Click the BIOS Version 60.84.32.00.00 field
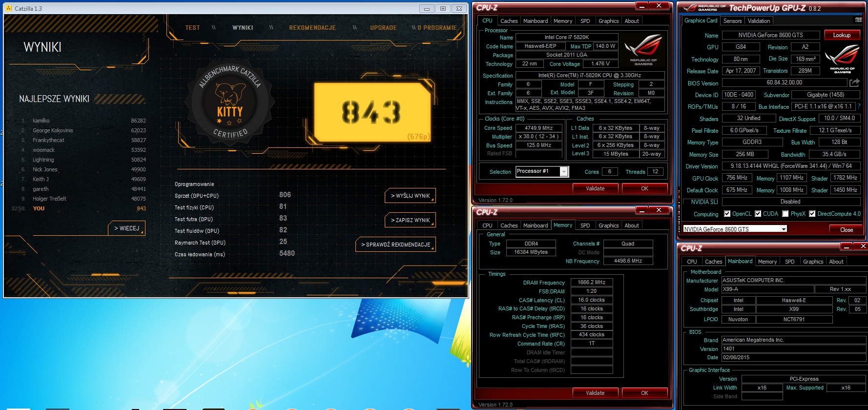 pos(784,82)
